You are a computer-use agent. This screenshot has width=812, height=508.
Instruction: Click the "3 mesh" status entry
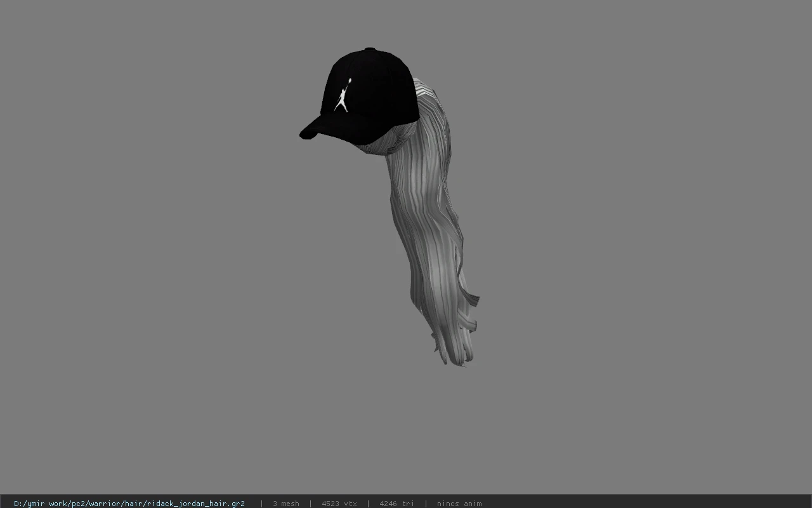pyautogui.click(x=286, y=504)
